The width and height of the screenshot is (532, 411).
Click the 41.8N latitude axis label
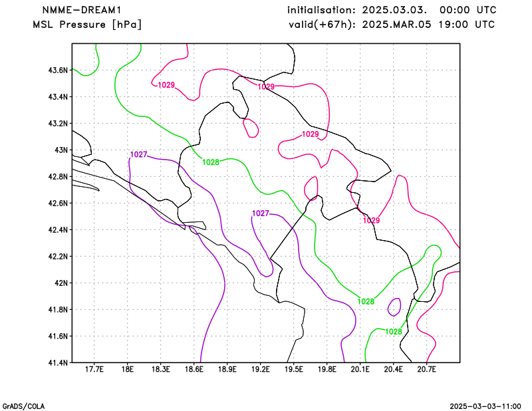pyautogui.click(x=58, y=309)
